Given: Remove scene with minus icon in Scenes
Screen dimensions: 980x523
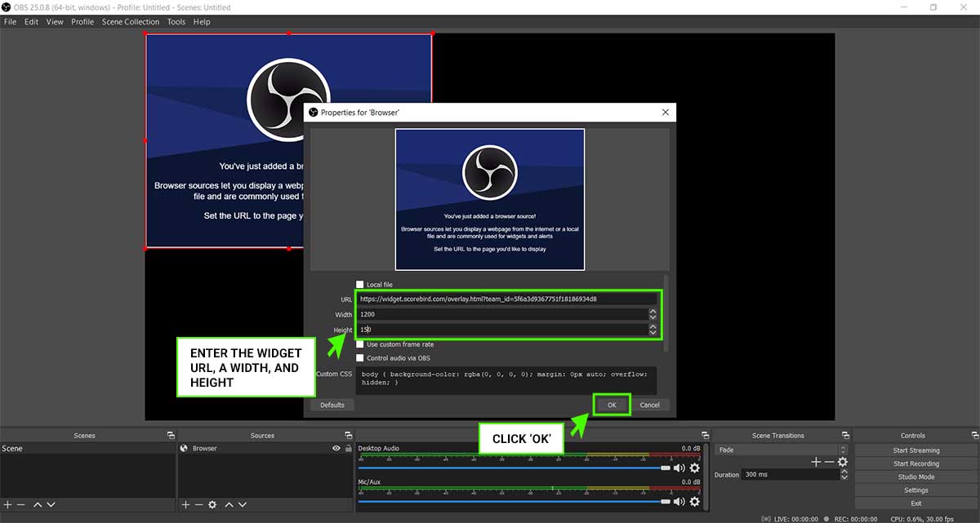Looking at the screenshot, I should click(20, 505).
